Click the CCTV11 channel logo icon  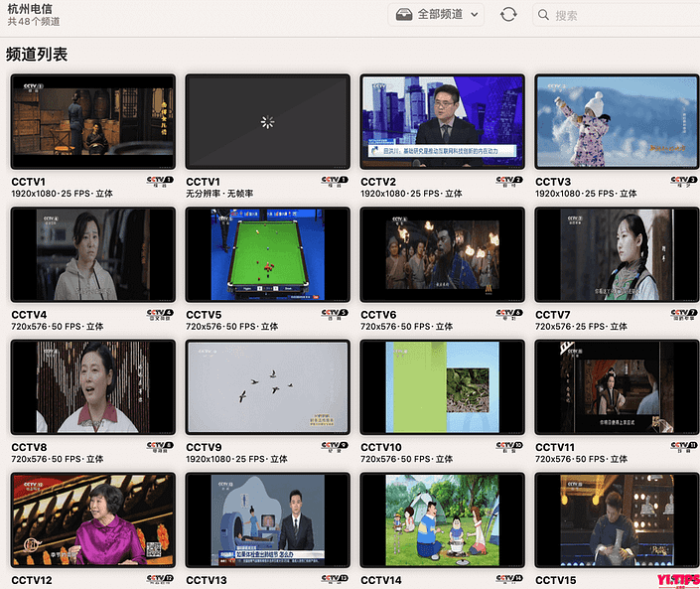tap(684, 447)
